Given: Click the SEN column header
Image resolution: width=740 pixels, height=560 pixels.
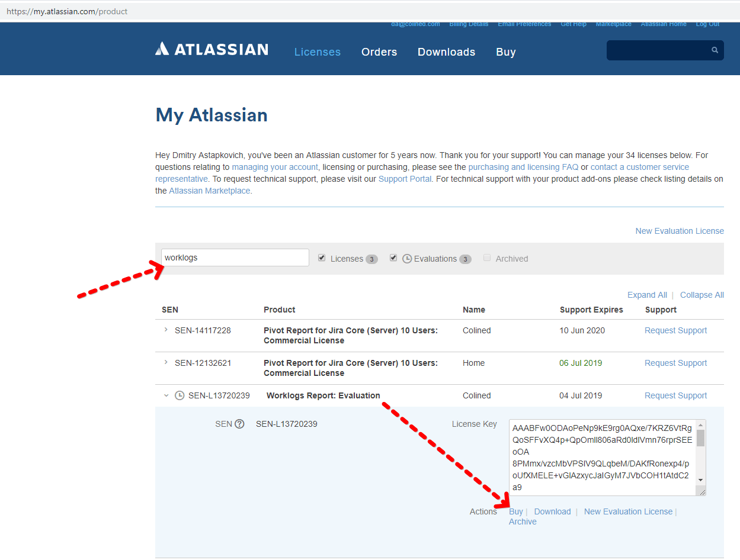Looking at the screenshot, I should [170, 310].
